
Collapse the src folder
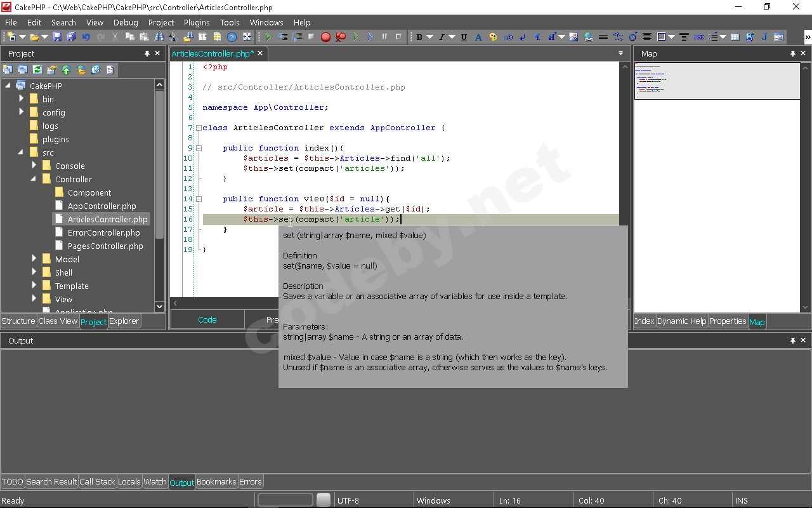coord(22,152)
